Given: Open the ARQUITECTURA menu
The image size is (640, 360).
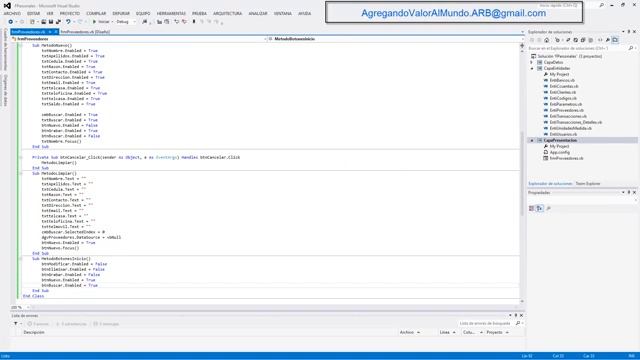Looking at the screenshot, I should click(227, 13).
